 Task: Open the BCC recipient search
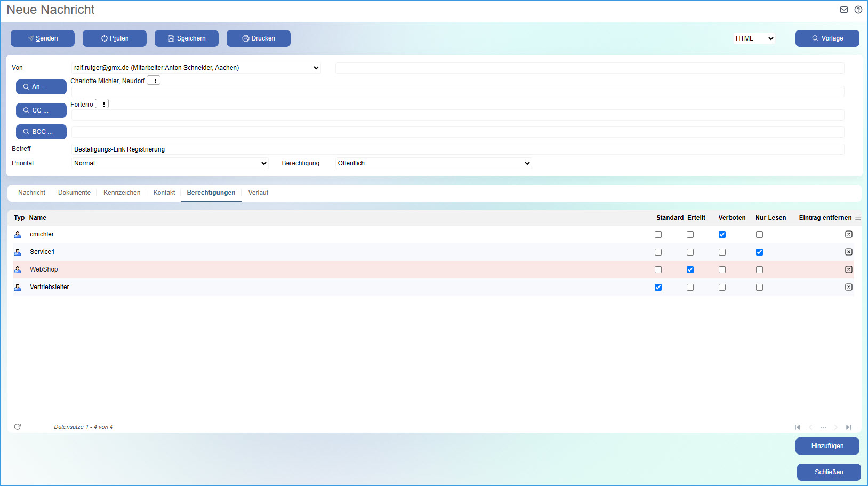pos(41,132)
